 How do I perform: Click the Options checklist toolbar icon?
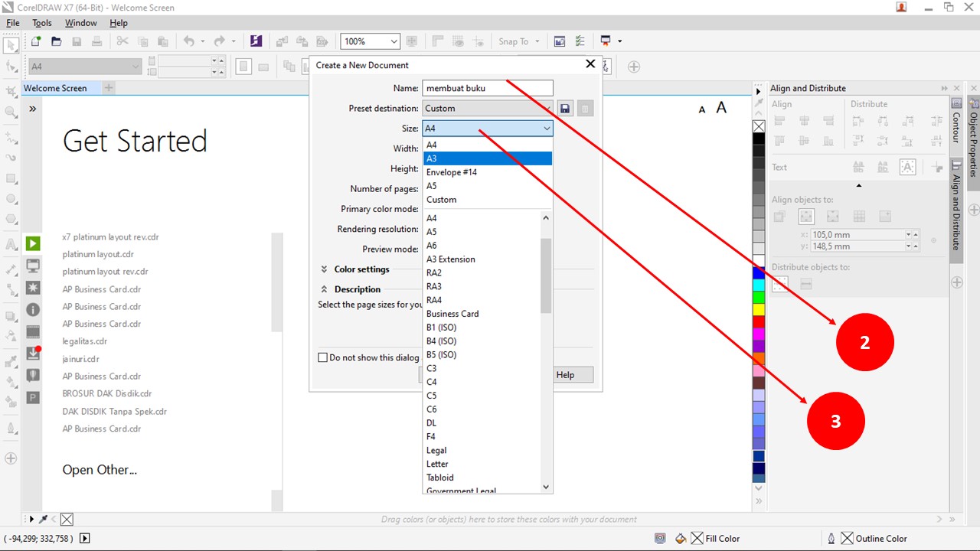(580, 41)
